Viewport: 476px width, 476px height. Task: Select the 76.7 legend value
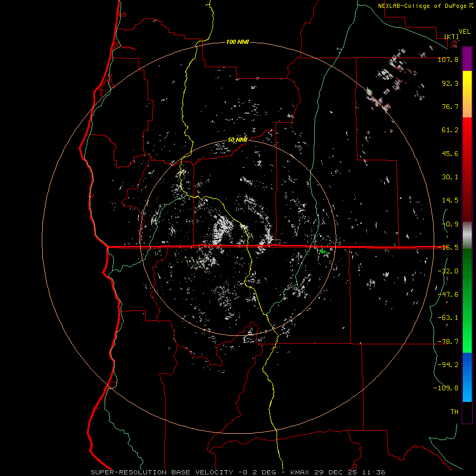450,106
